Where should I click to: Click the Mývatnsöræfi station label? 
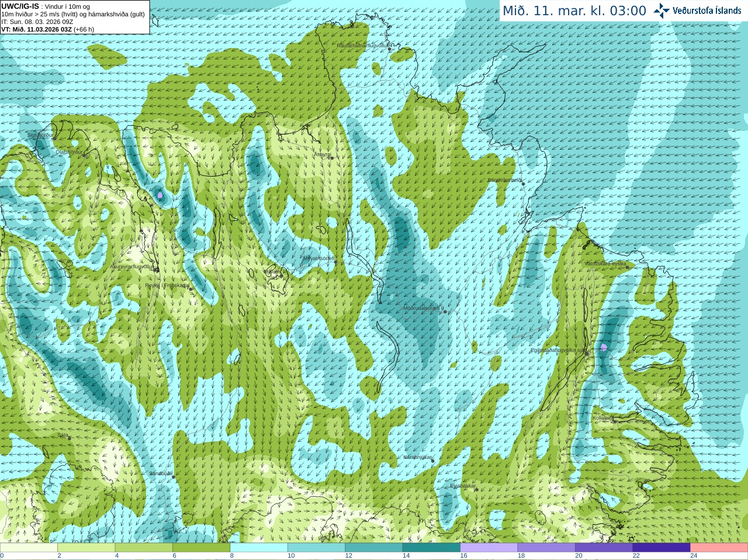tap(318, 258)
